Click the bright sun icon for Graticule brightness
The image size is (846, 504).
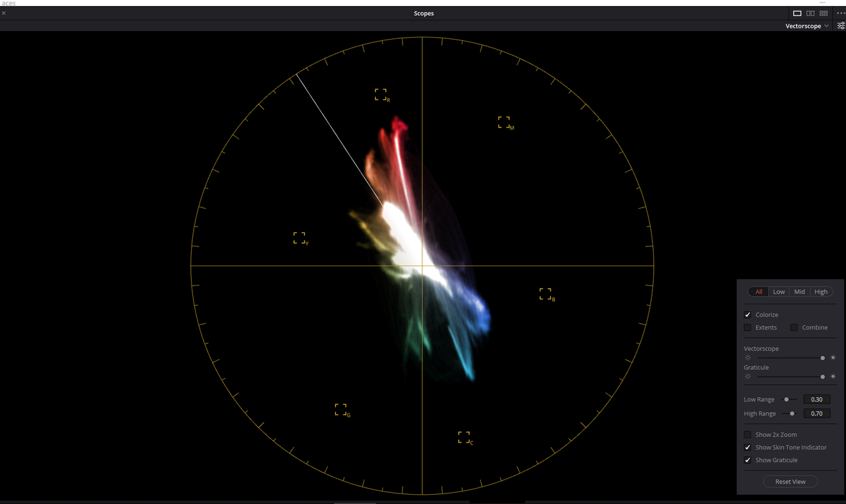pos(833,377)
